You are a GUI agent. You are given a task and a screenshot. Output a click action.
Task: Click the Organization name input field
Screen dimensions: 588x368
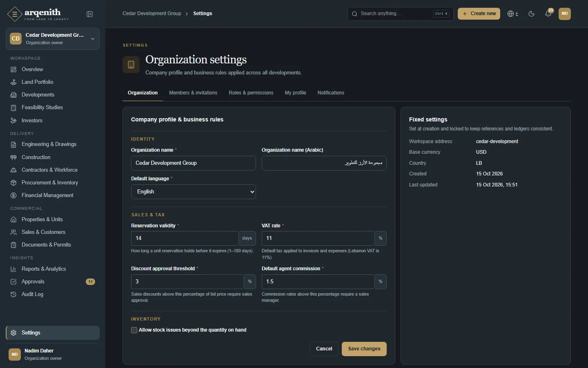tap(194, 163)
